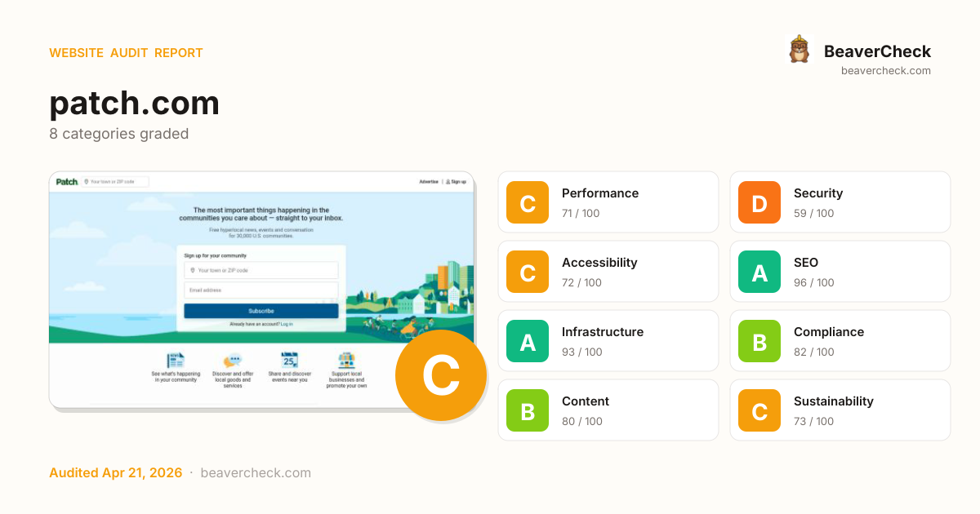Viewport: 980px width, 514px height.
Task: Click the Security grade D badge
Action: click(x=759, y=202)
